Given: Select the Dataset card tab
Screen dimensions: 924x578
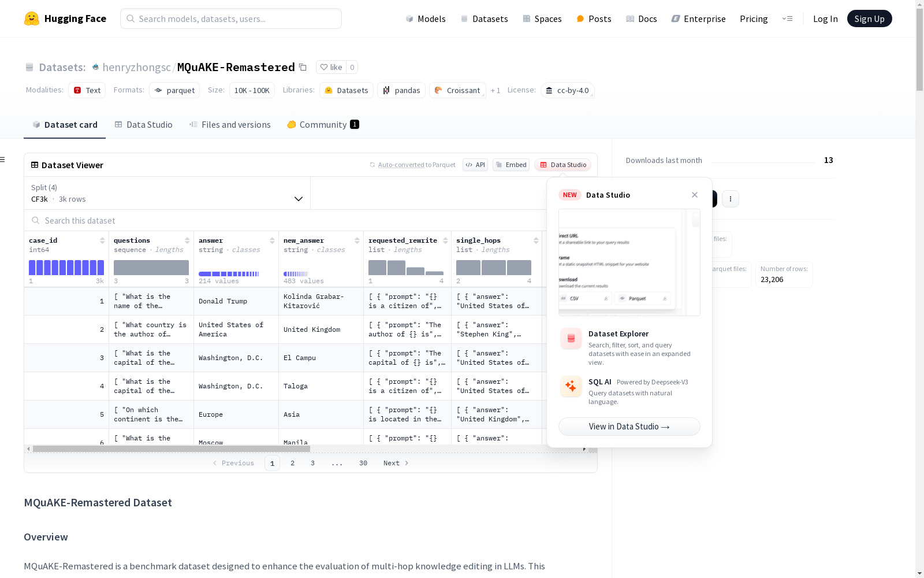Looking at the screenshot, I should click(65, 125).
